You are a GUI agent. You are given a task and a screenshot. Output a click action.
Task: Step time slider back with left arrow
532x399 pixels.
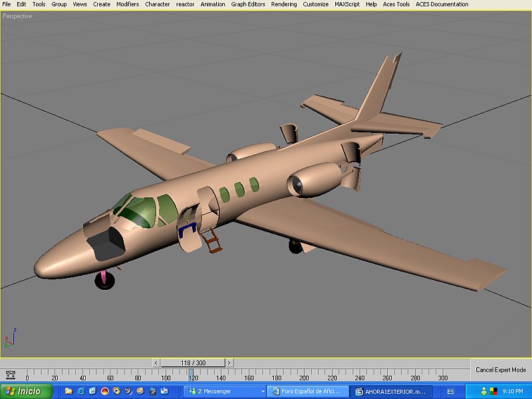(x=156, y=362)
